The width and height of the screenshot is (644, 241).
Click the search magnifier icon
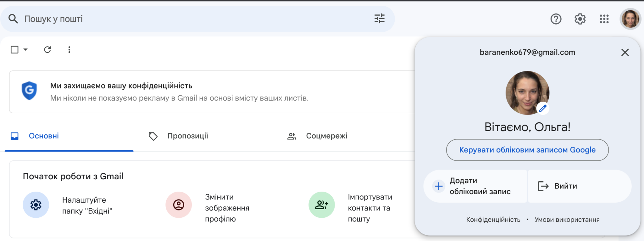(x=13, y=19)
